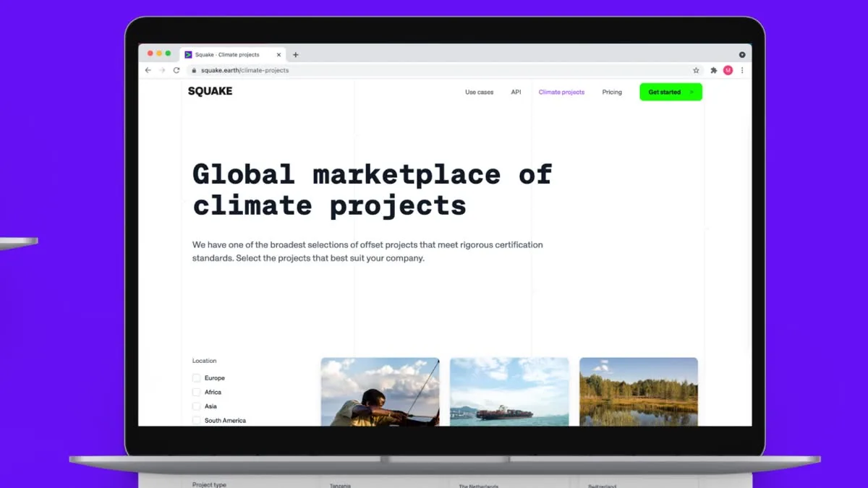Click the green Get started button
This screenshot has height=488, width=868.
pos(671,92)
